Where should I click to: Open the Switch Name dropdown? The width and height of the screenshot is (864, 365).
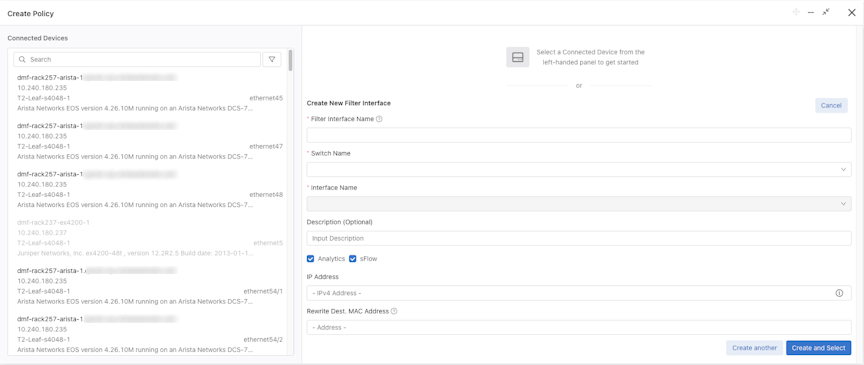pyautogui.click(x=579, y=170)
